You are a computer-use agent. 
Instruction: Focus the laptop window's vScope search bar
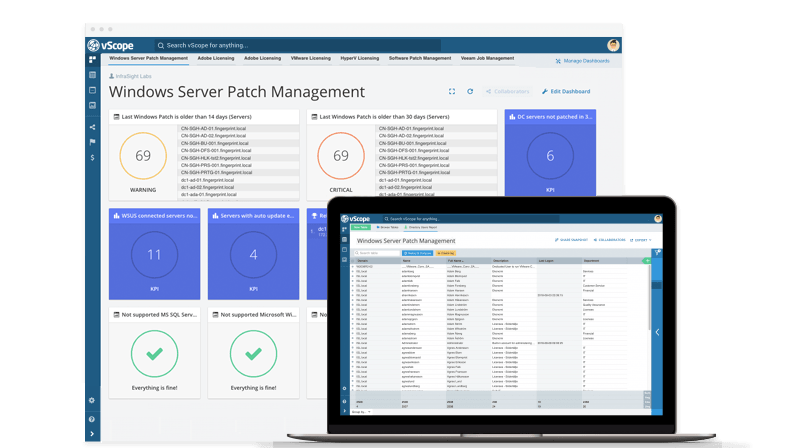(x=470, y=219)
